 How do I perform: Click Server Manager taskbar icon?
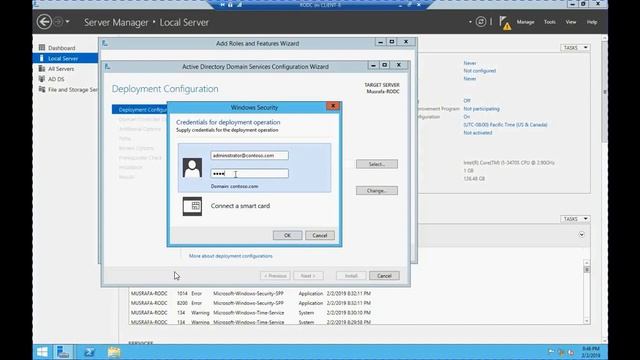[x=63, y=352]
